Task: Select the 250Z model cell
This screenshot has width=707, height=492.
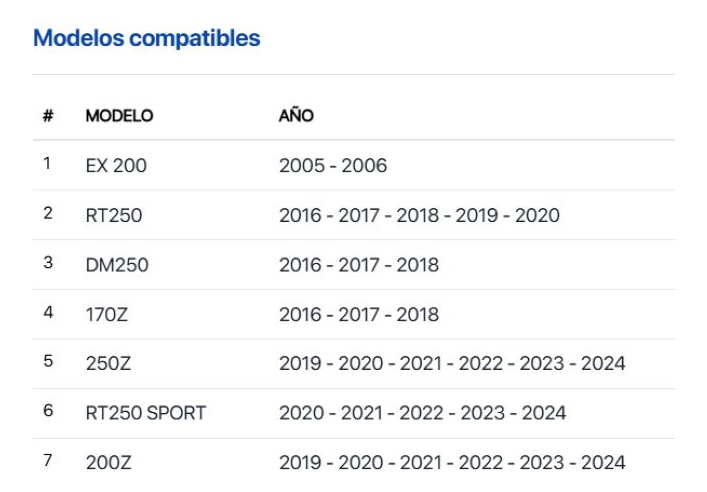Action: pos(108,363)
